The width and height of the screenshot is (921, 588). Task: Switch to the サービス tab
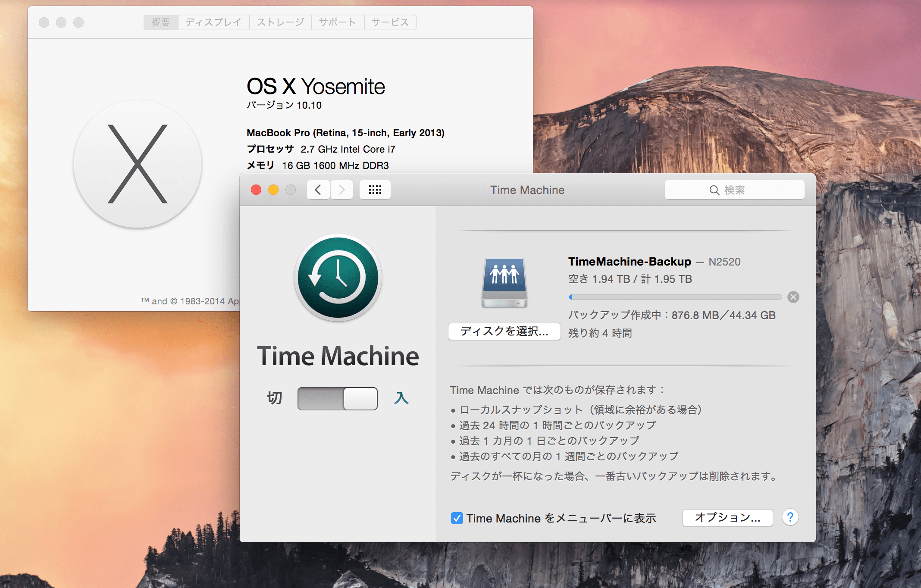[390, 22]
